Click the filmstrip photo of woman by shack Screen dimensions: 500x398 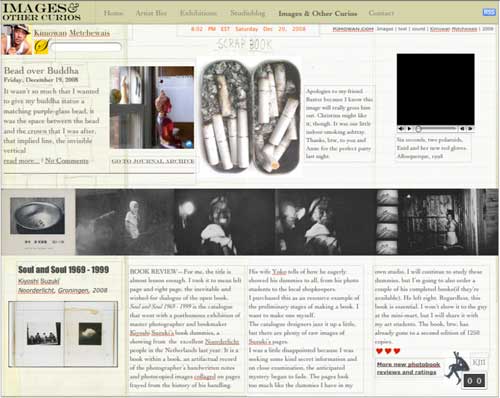click(448, 222)
